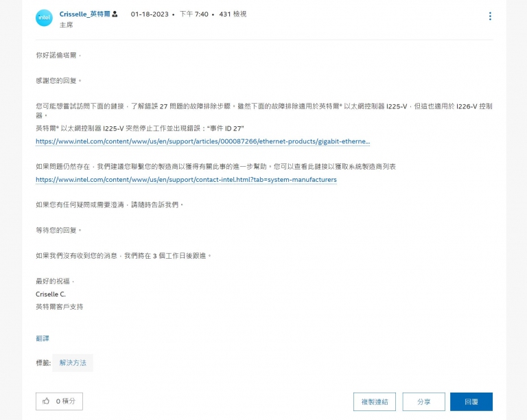
Task: Click the 分享 share button
Action: click(x=424, y=402)
